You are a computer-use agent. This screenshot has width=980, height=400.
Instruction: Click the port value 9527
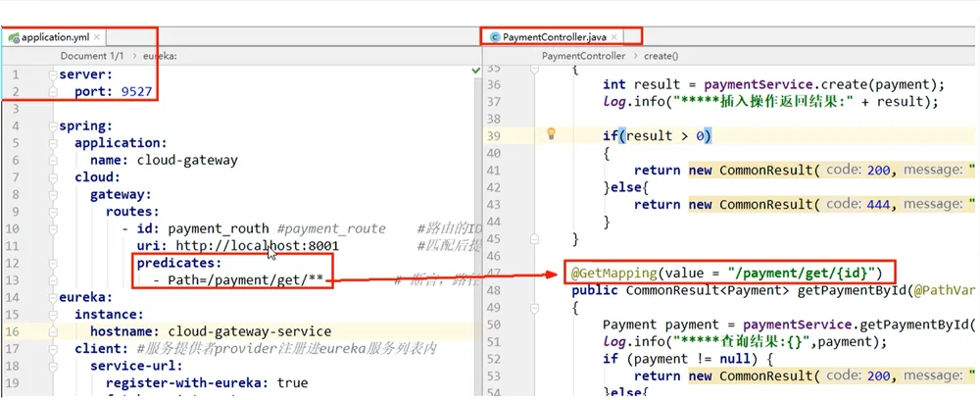tap(135, 92)
